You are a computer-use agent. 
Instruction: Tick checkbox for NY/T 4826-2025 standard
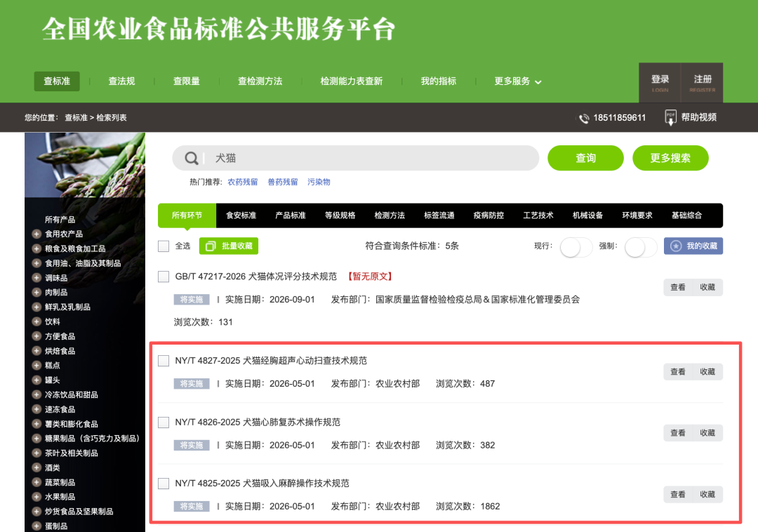[164, 423]
